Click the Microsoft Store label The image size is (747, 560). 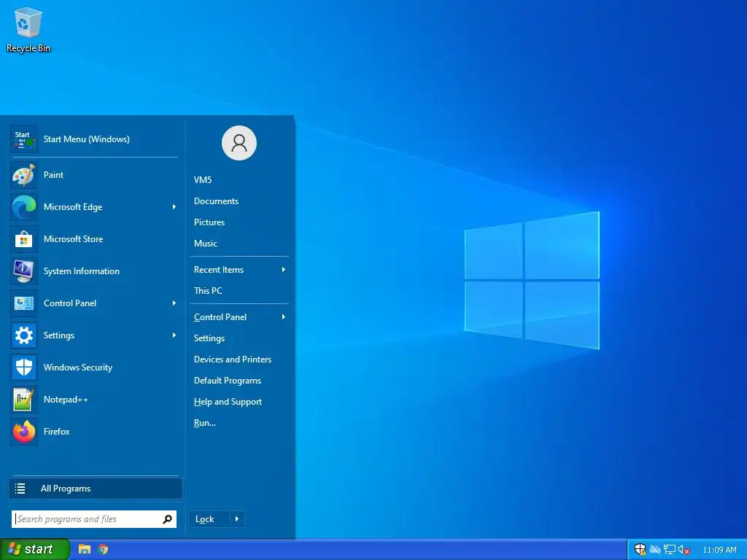click(74, 239)
